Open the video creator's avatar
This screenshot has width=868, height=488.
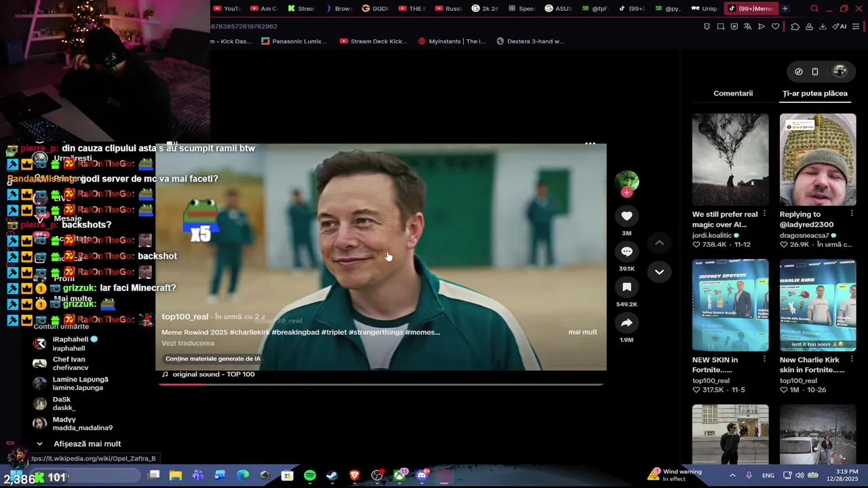click(627, 181)
